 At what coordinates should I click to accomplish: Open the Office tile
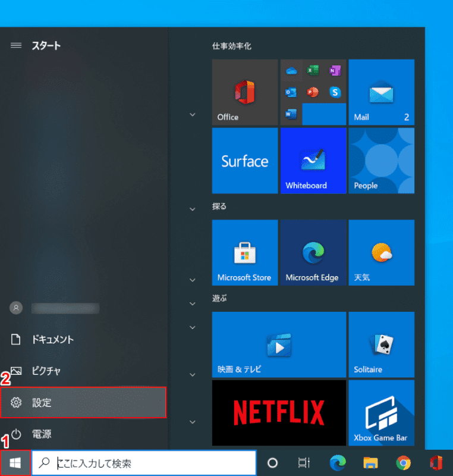click(245, 92)
